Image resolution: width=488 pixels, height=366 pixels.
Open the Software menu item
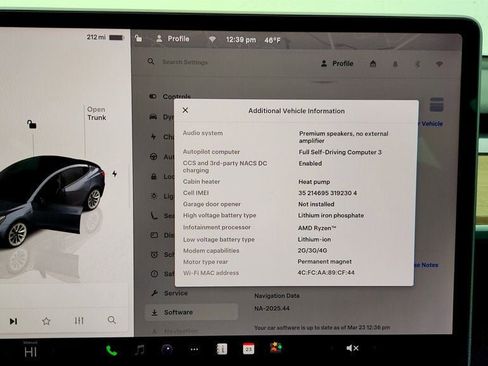point(191,312)
